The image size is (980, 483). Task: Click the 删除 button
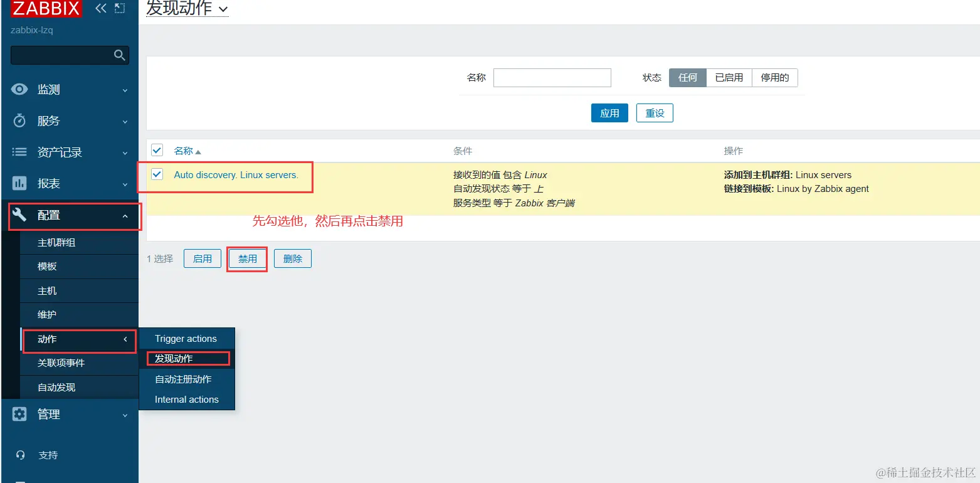(x=293, y=258)
